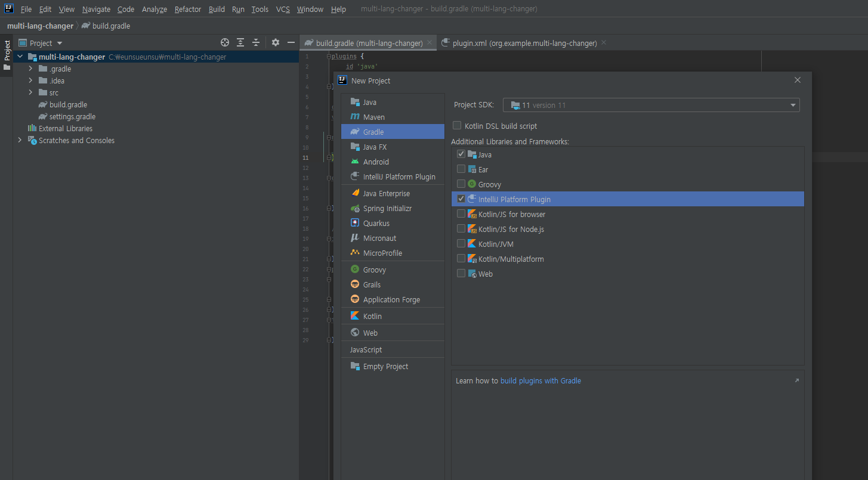
Task: Hide the Project tool window
Action: tap(291, 42)
